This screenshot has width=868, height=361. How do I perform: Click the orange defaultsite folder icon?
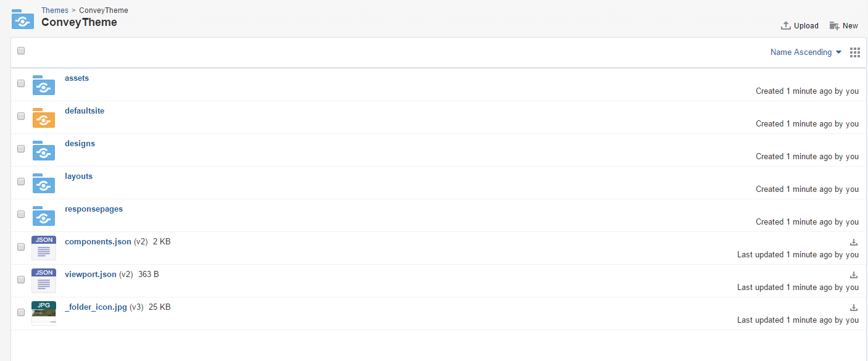[44, 118]
